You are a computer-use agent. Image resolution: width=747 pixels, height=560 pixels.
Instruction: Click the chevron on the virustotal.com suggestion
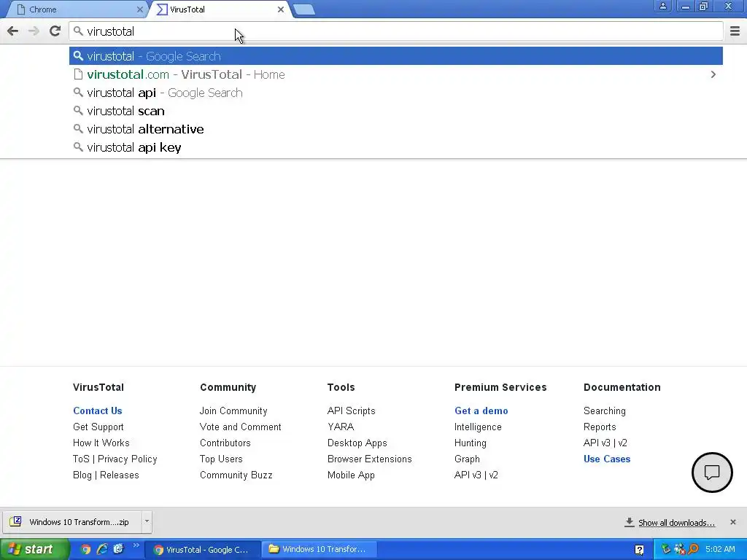(x=713, y=74)
